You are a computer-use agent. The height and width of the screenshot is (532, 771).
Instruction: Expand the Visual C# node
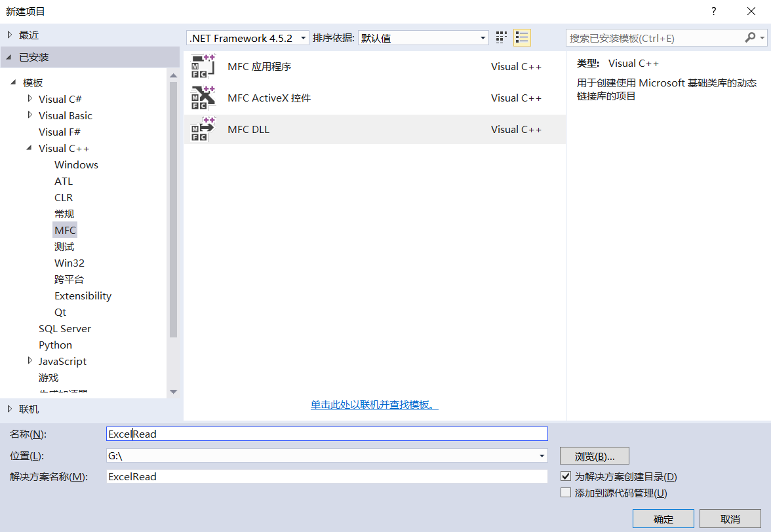(x=30, y=99)
